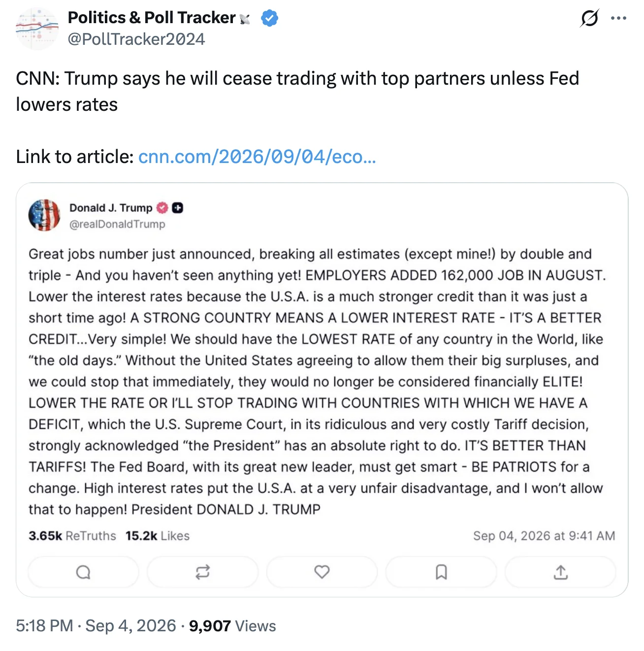Open the three-dot more options menu
Image resolution: width=644 pixels, height=651 pixels.
pos(618,18)
